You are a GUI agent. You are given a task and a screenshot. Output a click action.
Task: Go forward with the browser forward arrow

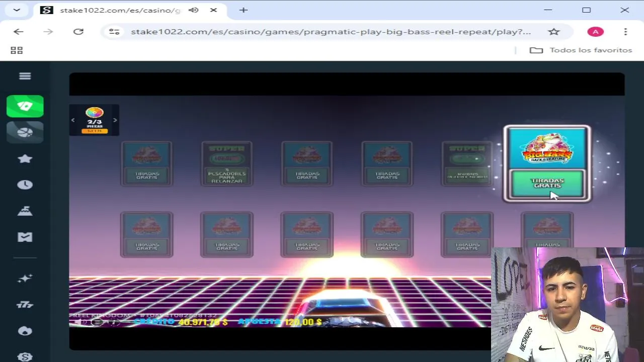48,32
